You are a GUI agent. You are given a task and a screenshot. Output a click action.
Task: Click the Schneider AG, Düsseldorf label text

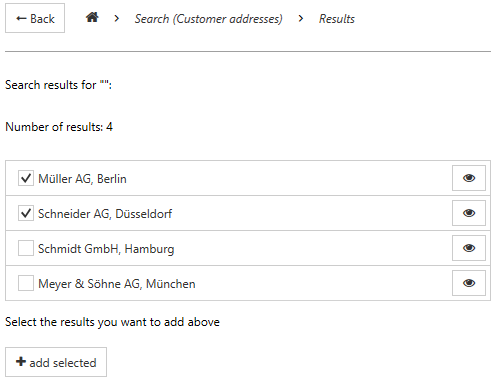tap(105, 214)
